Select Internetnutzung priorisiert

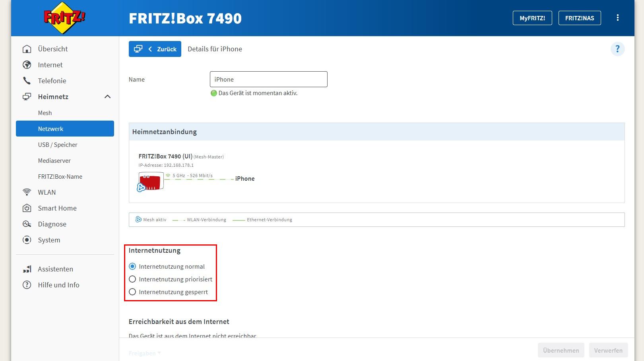click(x=132, y=279)
